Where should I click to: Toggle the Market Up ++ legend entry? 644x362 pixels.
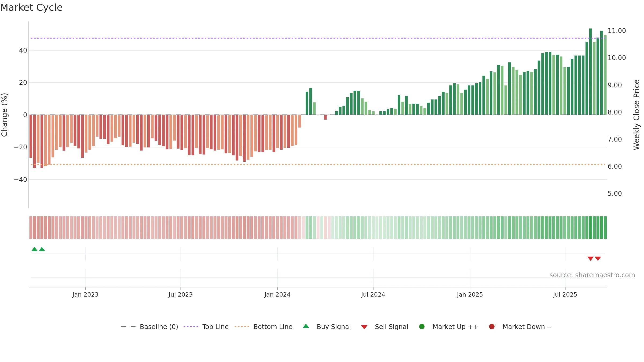pyautogui.click(x=448, y=327)
